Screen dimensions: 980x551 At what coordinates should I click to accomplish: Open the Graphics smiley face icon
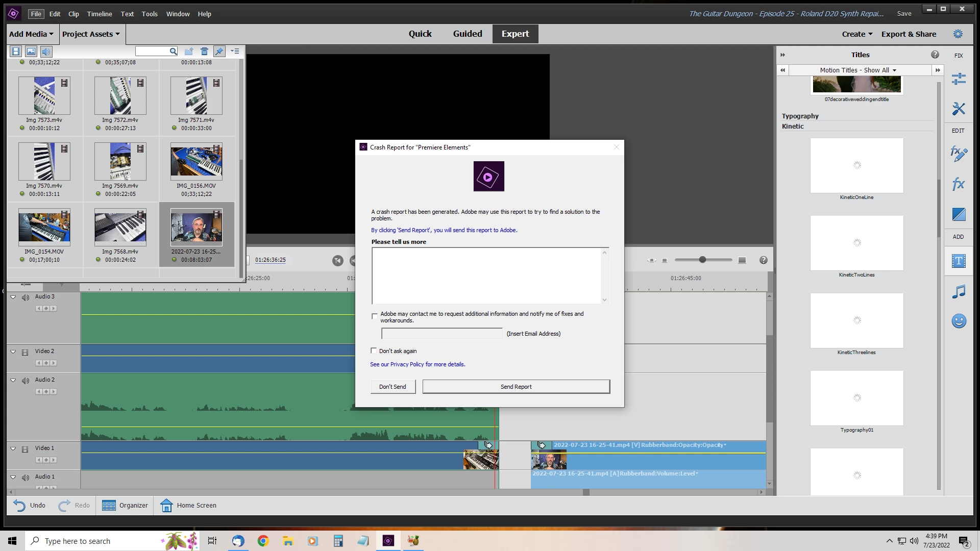(959, 321)
